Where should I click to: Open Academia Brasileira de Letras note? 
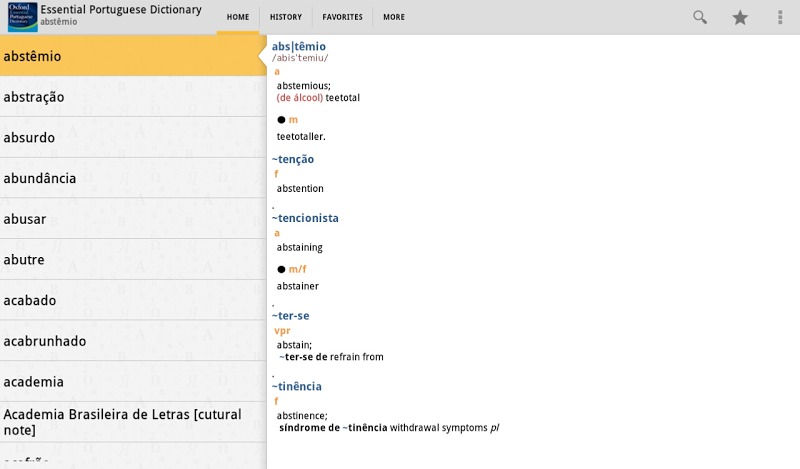[x=132, y=422]
